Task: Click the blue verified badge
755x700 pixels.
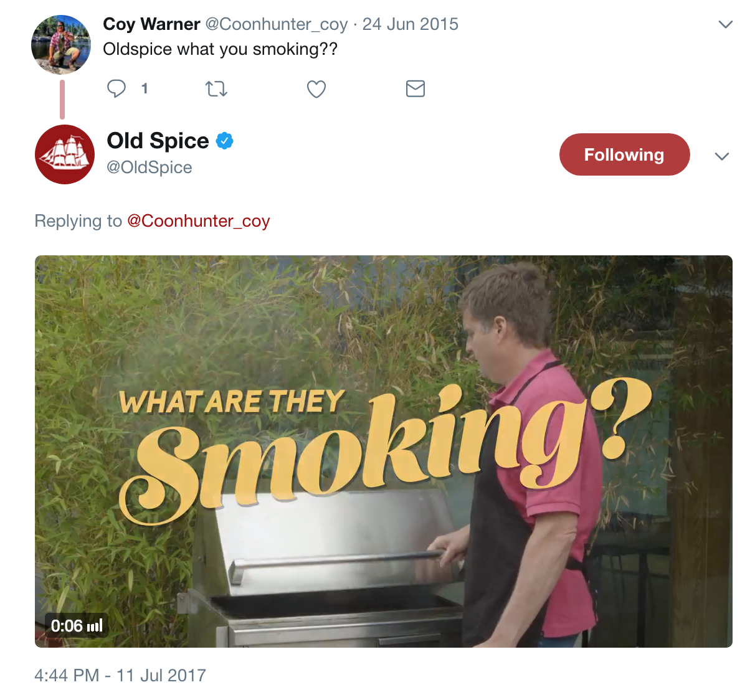Action: tap(224, 141)
